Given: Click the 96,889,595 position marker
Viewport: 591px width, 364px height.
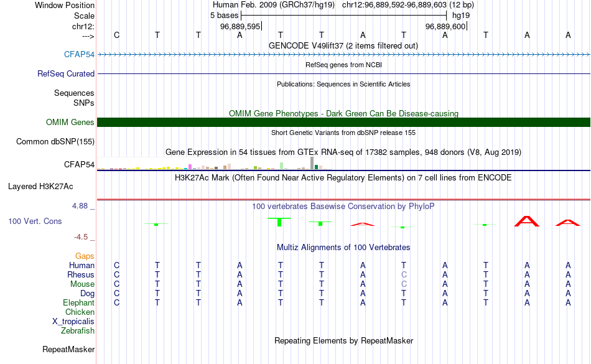Looking at the screenshot, I should (241, 26).
